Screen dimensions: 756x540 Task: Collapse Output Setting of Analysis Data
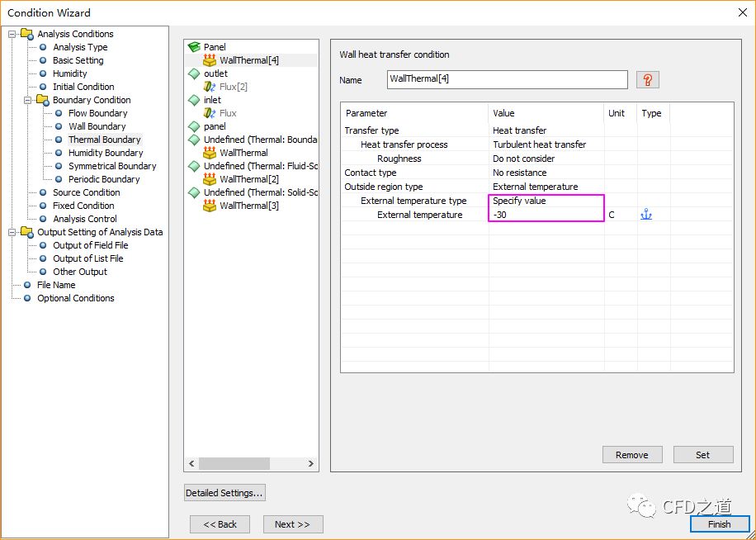click(12, 232)
